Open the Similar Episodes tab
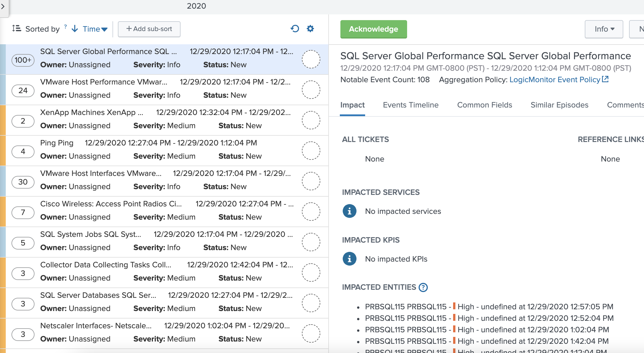This screenshot has height=353, width=644. pos(559,105)
